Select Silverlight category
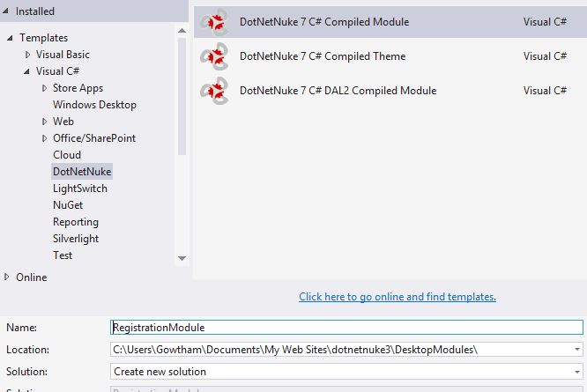This screenshot has width=587, height=392. coord(76,239)
